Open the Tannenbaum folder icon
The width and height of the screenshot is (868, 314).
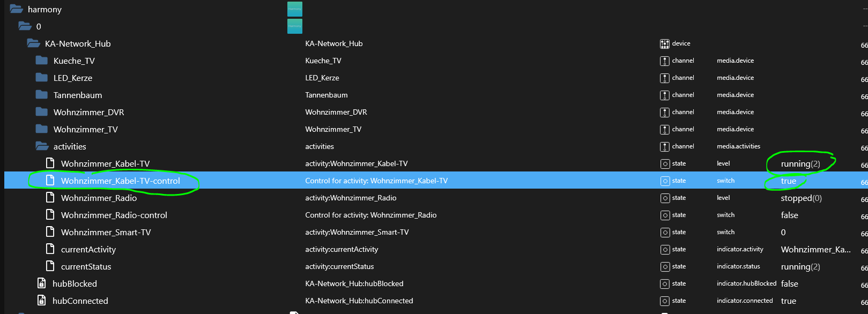pos(42,95)
